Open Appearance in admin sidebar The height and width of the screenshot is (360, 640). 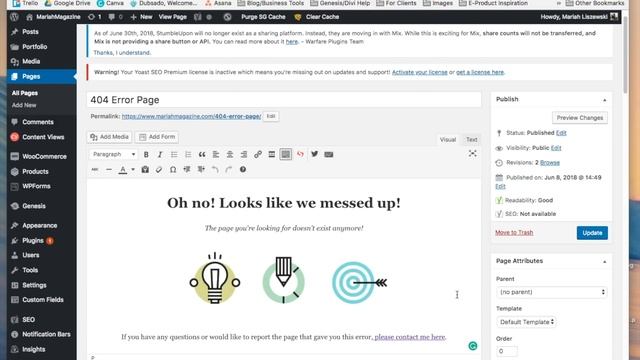[x=41, y=225]
